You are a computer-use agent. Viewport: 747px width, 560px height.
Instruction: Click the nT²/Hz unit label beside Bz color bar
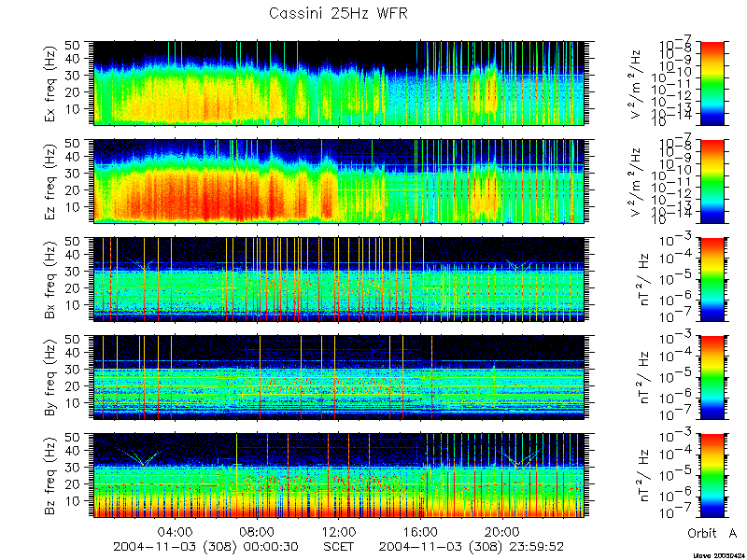tap(645, 476)
